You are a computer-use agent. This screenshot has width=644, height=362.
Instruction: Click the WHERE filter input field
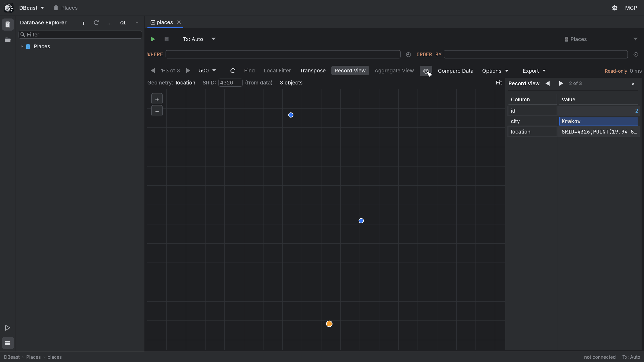click(283, 54)
